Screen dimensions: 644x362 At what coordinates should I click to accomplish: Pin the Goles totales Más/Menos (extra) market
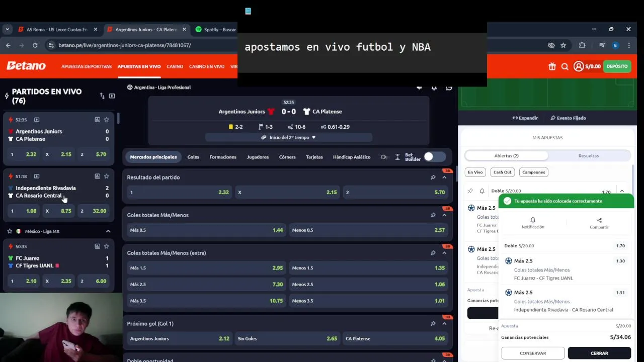tap(433, 253)
